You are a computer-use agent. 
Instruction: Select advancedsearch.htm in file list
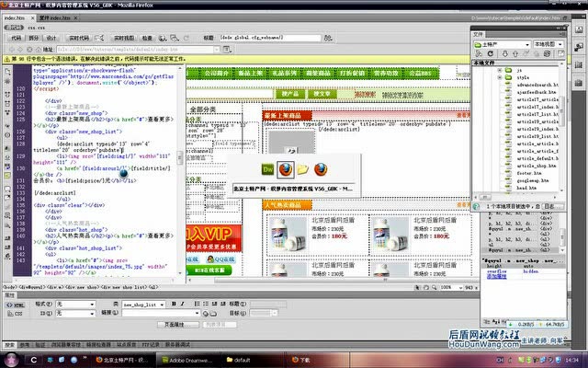click(537, 86)
